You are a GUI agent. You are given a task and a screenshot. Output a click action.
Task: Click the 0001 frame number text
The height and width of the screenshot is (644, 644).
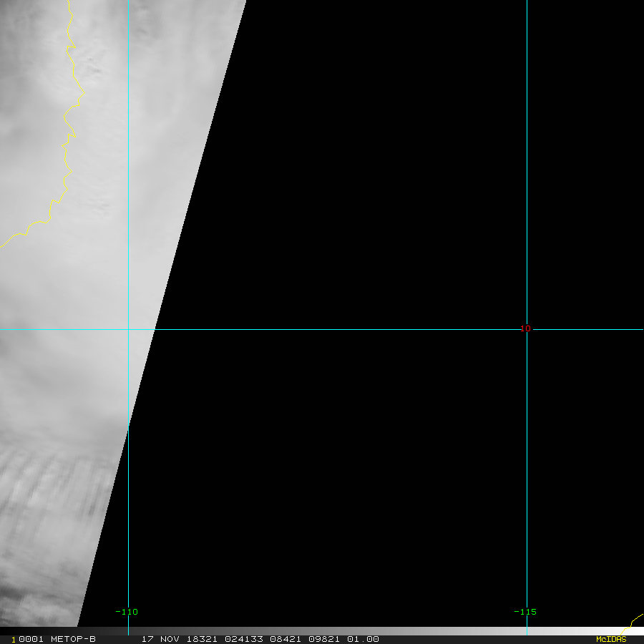[x=31, y=639]
